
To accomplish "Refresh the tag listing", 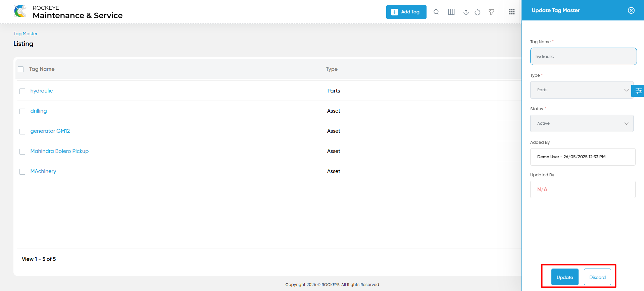I will (478, 12).
